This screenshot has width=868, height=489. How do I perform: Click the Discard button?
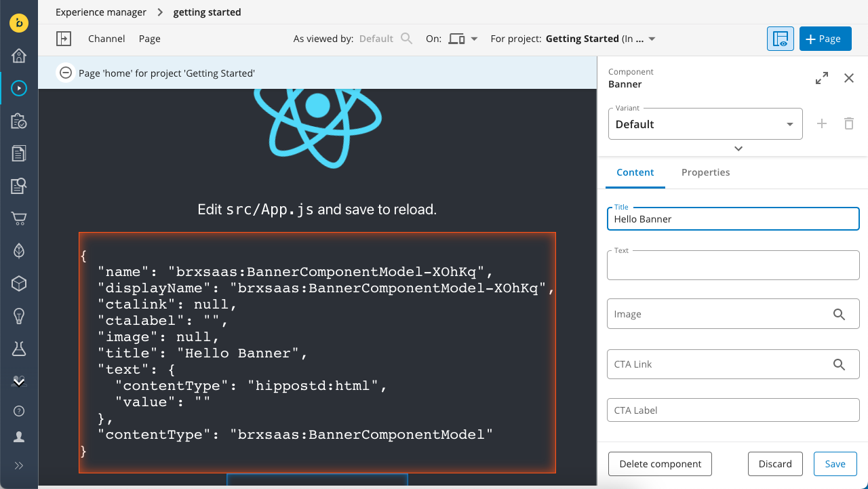[775, 464]
